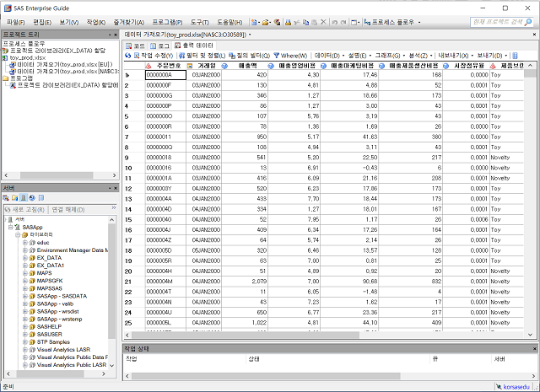Click the Redo toolbar icon

coord(343,23)
